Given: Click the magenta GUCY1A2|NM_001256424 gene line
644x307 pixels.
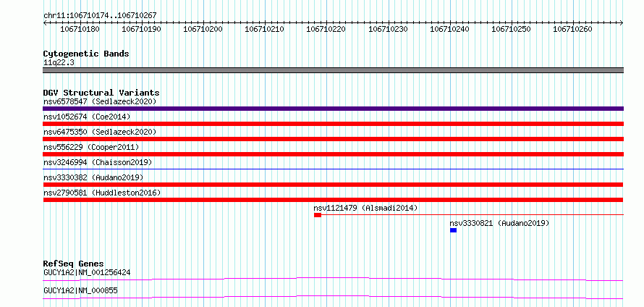Looking at the screenshot, I should tap(333, 279).
